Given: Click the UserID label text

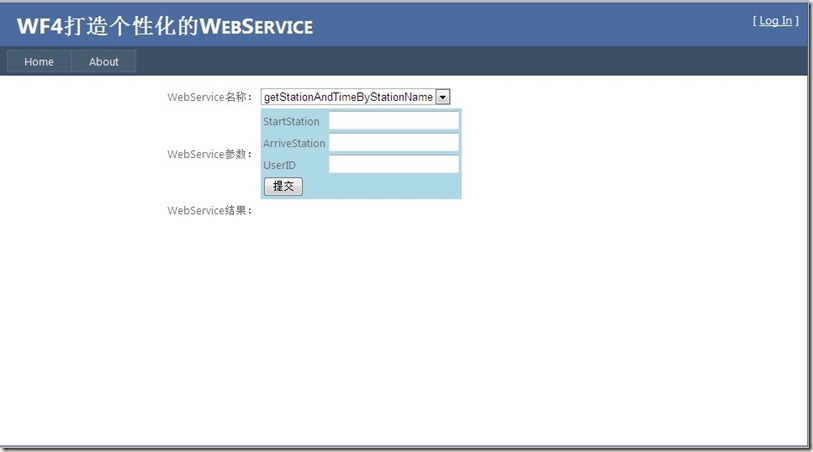Looking at the screenshot, I should [x=279, y=165].
